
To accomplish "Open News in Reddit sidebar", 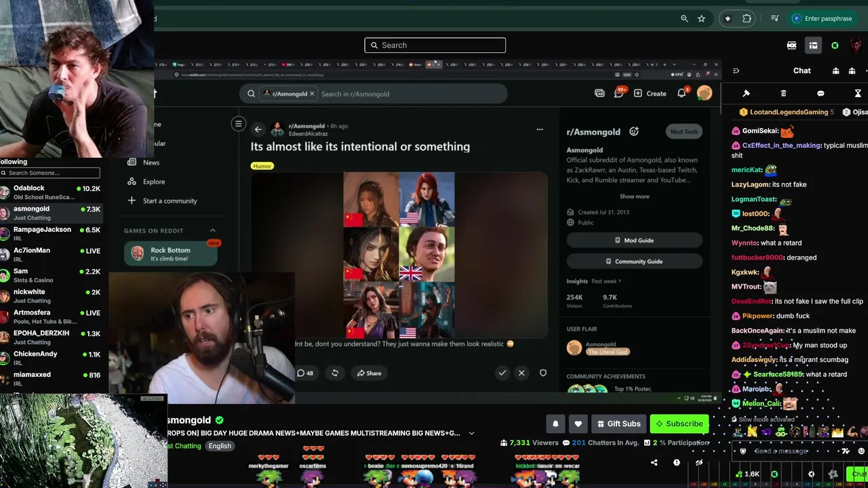I will pyautogui.click(x=144, y=163).
